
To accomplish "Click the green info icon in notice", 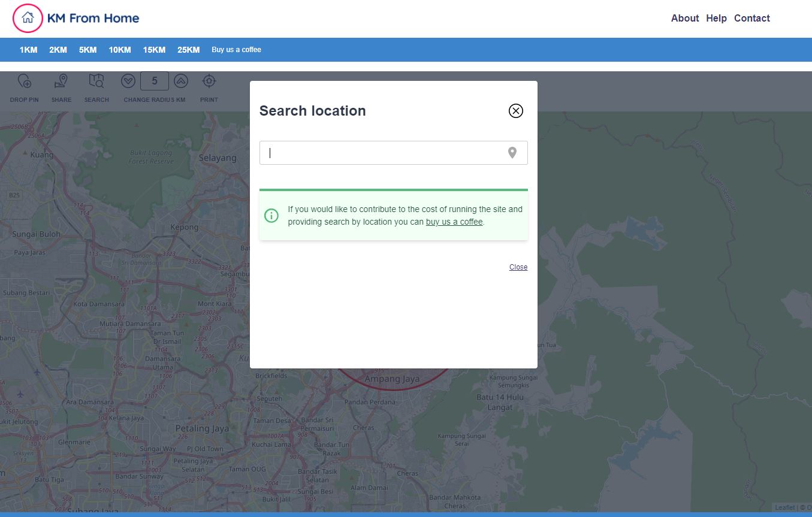I will (x=271, y=216).
